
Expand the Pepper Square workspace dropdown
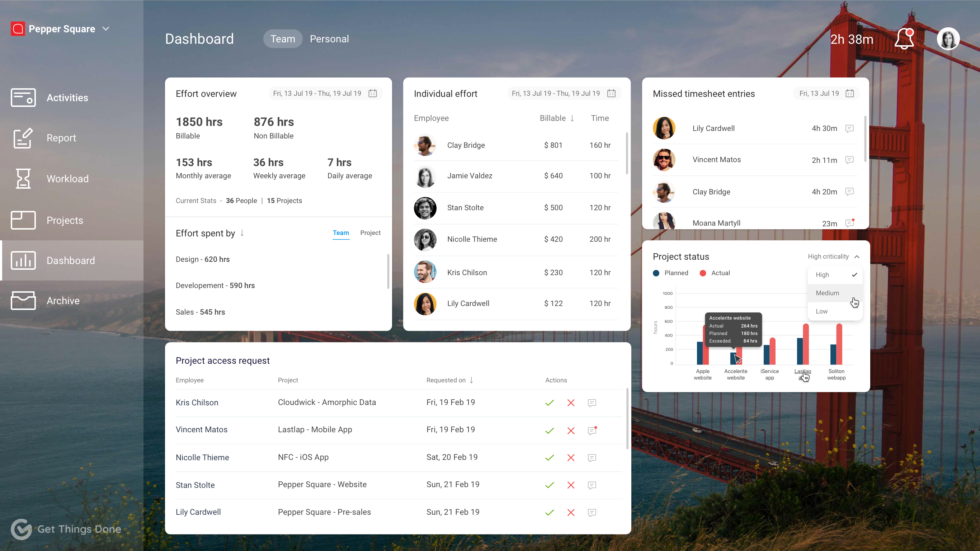click(x=106, y=29)
